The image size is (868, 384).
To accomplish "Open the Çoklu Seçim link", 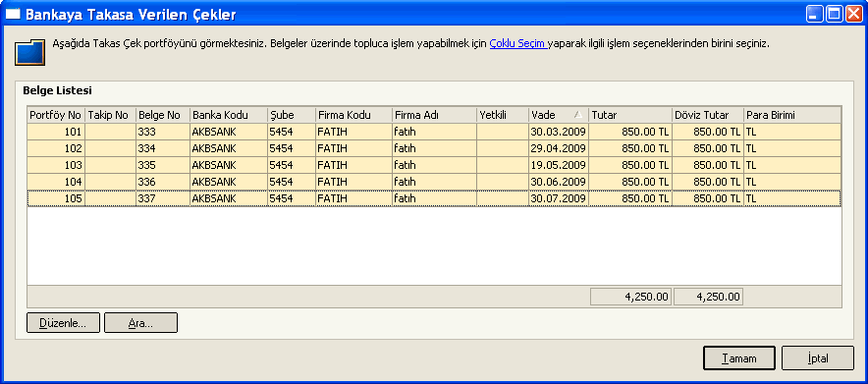I will click(518, 44).
